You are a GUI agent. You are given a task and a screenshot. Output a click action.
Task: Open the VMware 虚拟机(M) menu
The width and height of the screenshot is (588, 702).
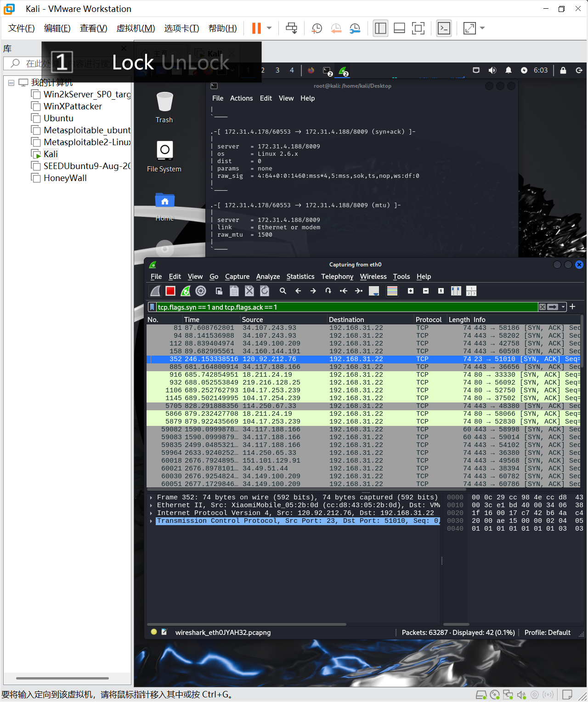pyautogui.click(x=136, y=28)
